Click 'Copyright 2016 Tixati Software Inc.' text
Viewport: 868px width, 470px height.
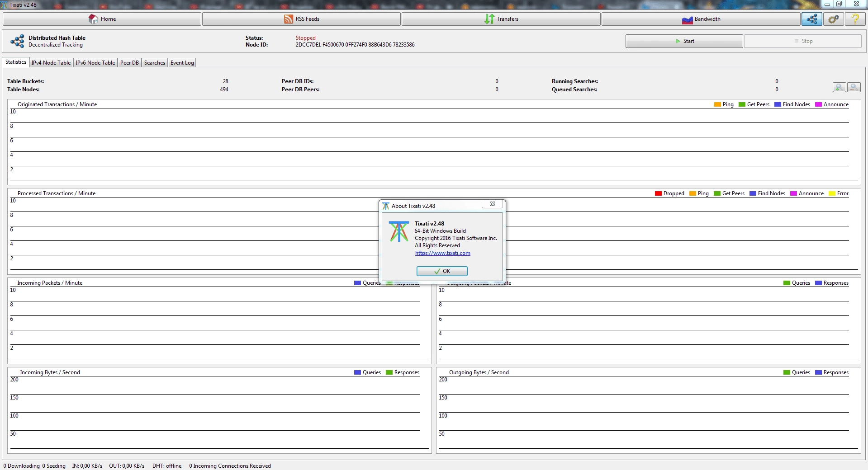456,238
